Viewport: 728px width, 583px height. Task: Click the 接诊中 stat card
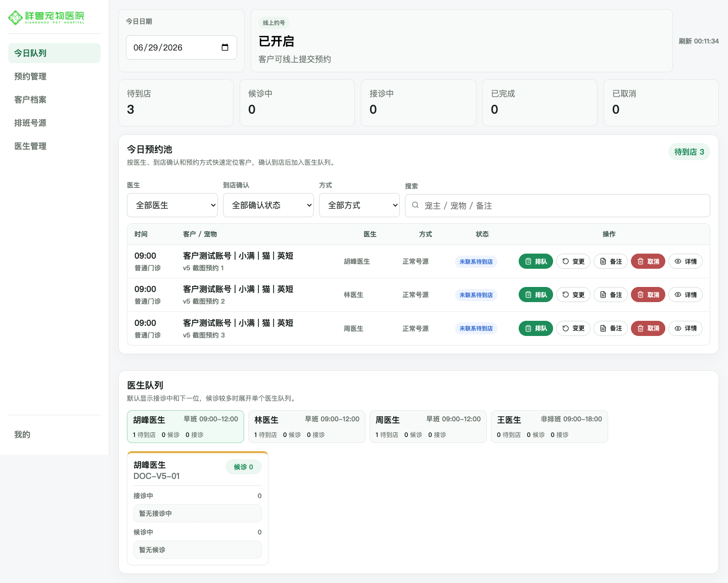(x=419, y=103)
